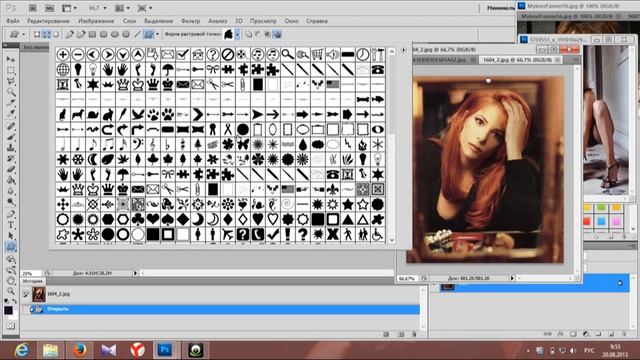Open the Изображение menu
Screen dimensions: 640x360
click(x=96, y=21)
